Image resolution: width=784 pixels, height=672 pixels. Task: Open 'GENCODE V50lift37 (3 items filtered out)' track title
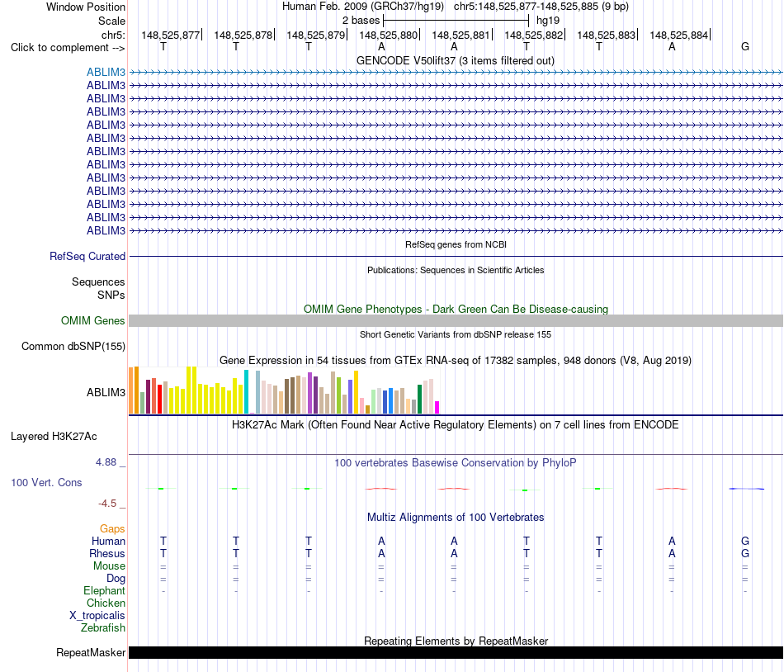coord(456,61)
